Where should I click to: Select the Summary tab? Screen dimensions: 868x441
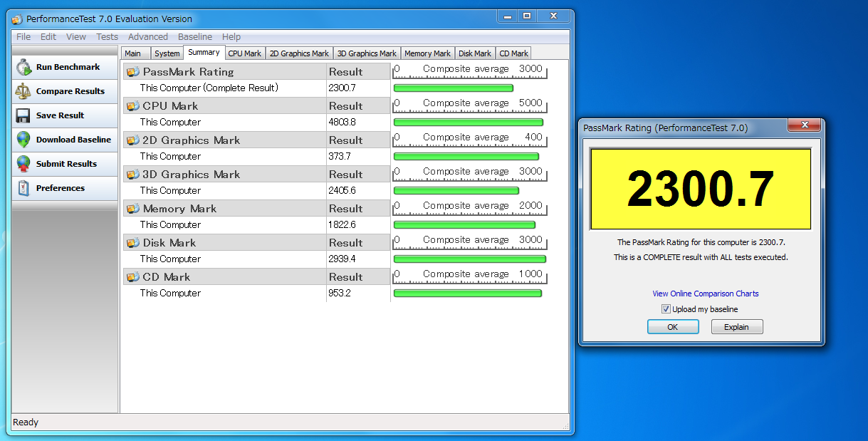204,52
